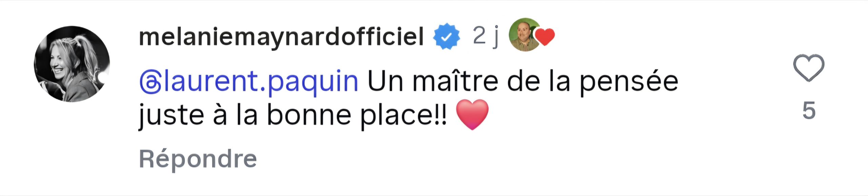This screenshot has height=196, width=868.
Task: Click the word "pensée" in the comment
Action: coord(629,82)
